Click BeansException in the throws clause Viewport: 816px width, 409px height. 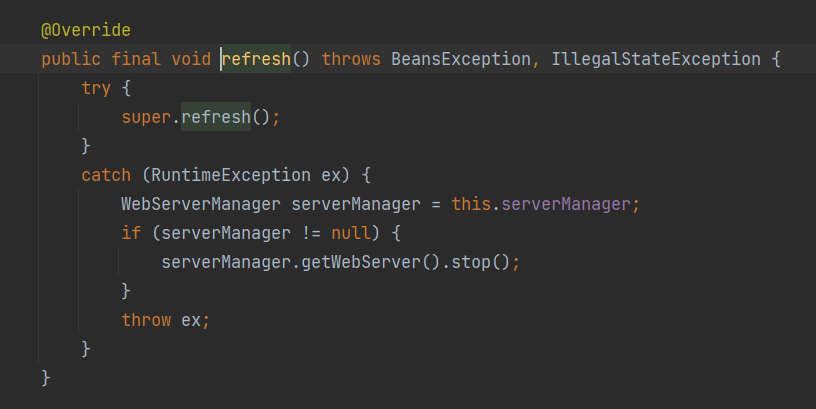461,59
